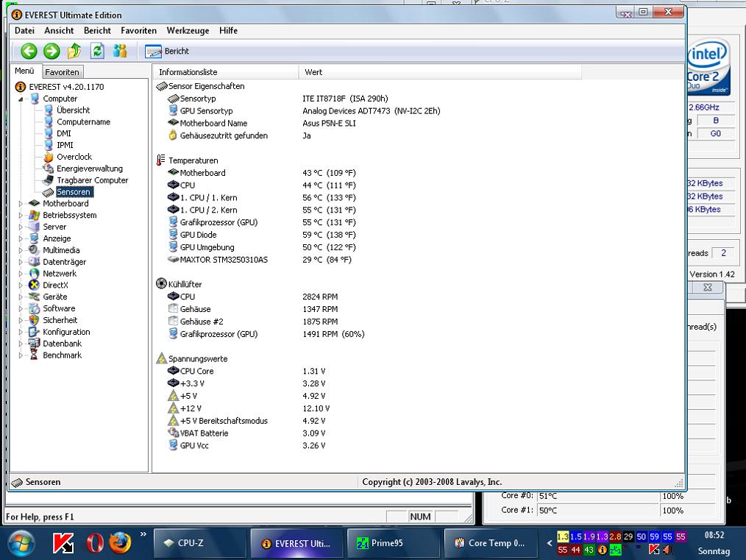Show hidden tray icons arrow
746x560 pixels.
click(550, 543)
